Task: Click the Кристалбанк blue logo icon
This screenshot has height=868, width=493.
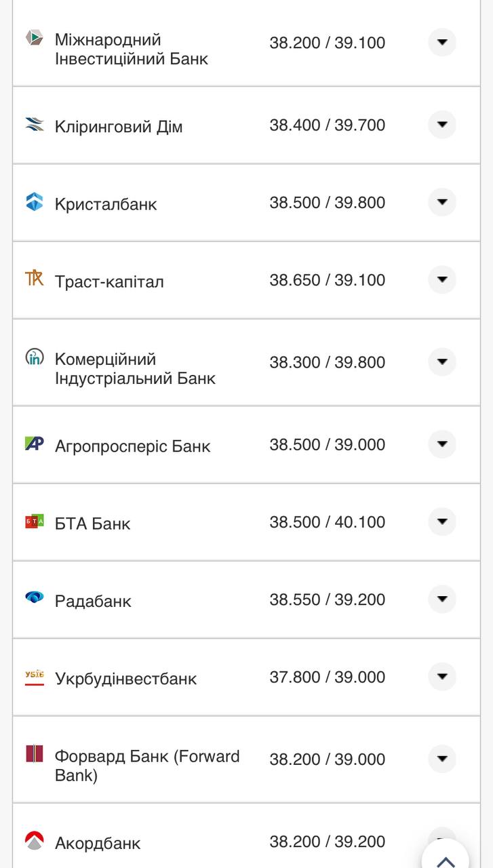Action: 35,202
